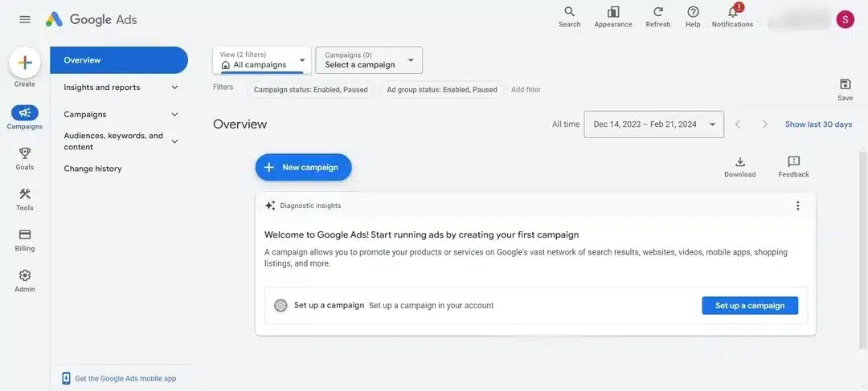The width and height of the screenshot is (868, 391).
Task: Open the All campaigns view dropdown
Action: 262,59
